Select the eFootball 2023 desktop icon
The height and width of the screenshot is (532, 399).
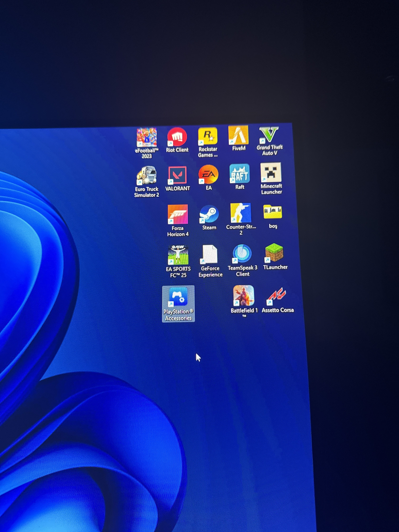tap(147, 137)
